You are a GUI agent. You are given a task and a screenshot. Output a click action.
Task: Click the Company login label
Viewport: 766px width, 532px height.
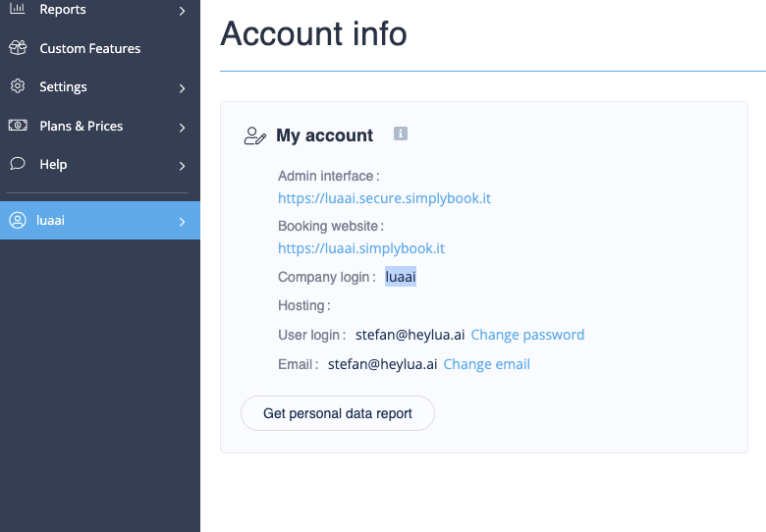click(327, 277)
